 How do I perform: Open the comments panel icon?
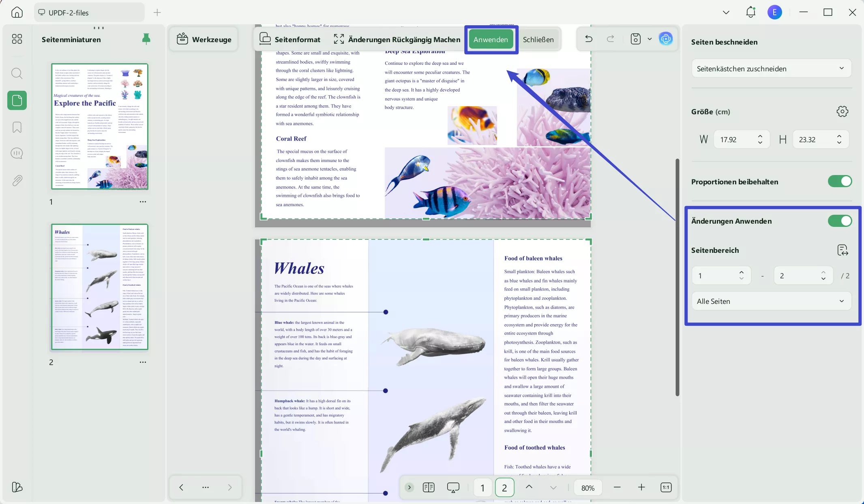click(x=17, y=154)
